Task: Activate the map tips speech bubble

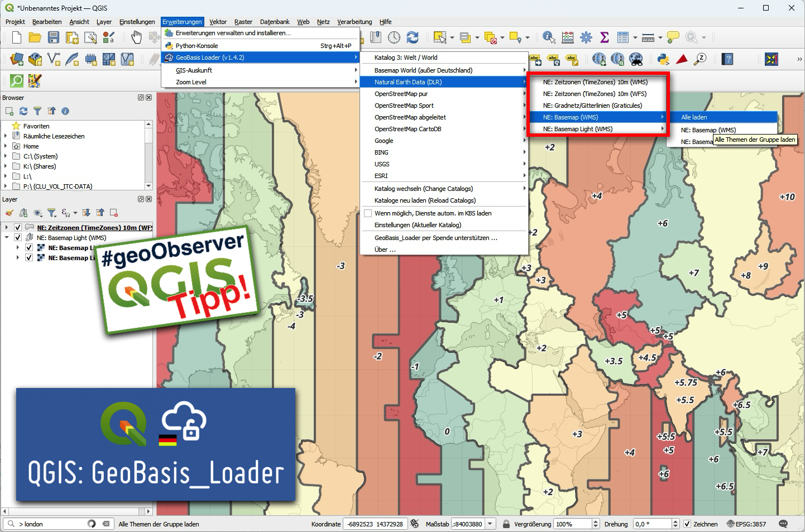Action: tap(673, 37)
